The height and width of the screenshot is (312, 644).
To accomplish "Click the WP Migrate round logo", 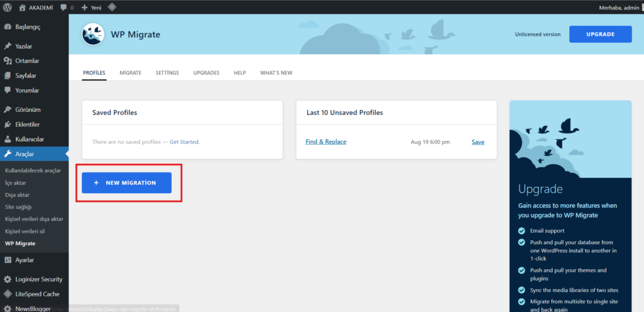I will pos(93,35).
